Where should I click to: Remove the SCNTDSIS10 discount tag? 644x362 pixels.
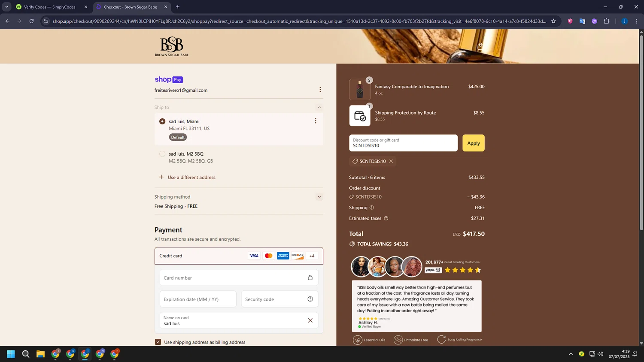click(x=391, y=161)
